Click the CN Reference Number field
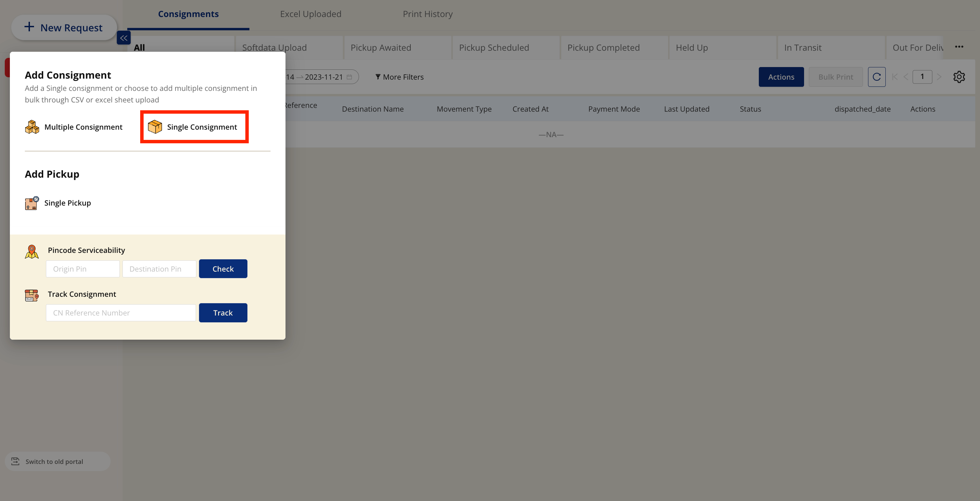The height and width of the screenshot is (501, 980). pyautogui.click(x=120, y=313)
